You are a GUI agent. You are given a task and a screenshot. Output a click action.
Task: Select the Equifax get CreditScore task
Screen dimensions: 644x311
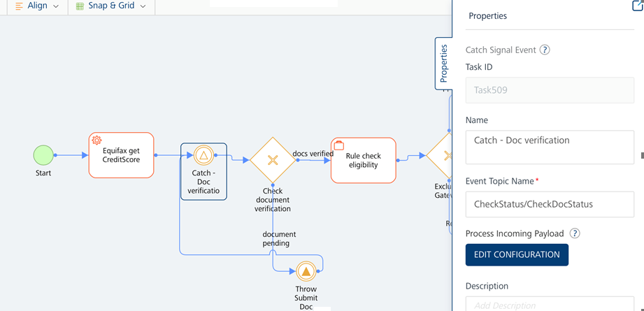coord(121,155)
